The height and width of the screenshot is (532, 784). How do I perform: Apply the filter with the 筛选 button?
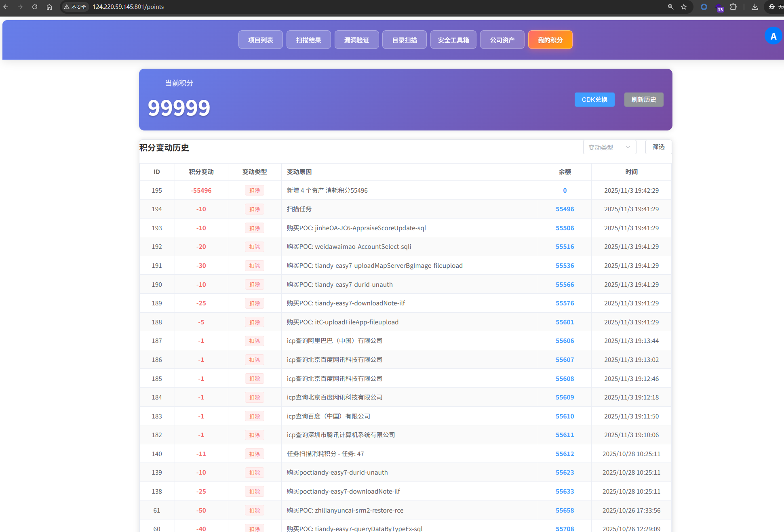tap(658, 147)
